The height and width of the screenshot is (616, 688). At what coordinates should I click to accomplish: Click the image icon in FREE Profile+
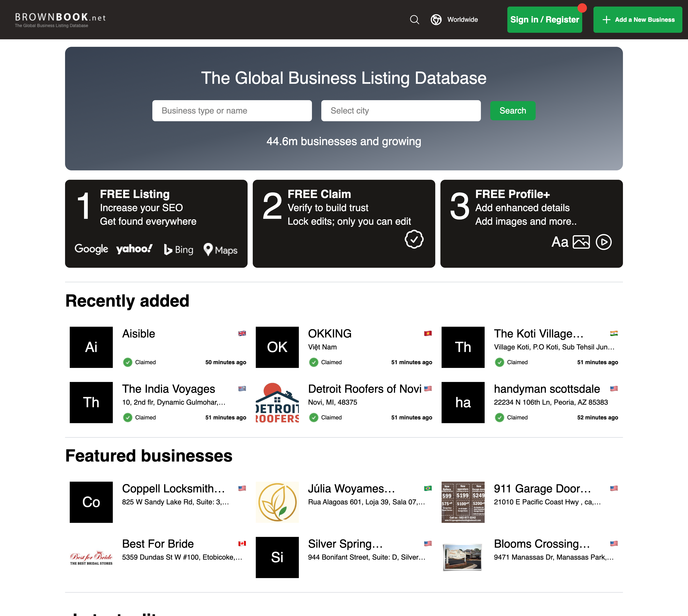[581, 242]
